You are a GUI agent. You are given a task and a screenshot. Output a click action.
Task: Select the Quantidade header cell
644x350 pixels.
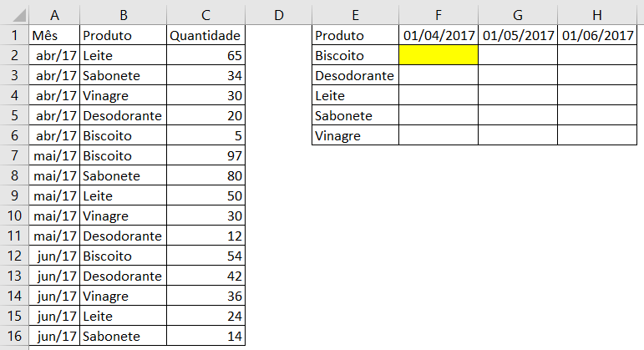[205, 35]
